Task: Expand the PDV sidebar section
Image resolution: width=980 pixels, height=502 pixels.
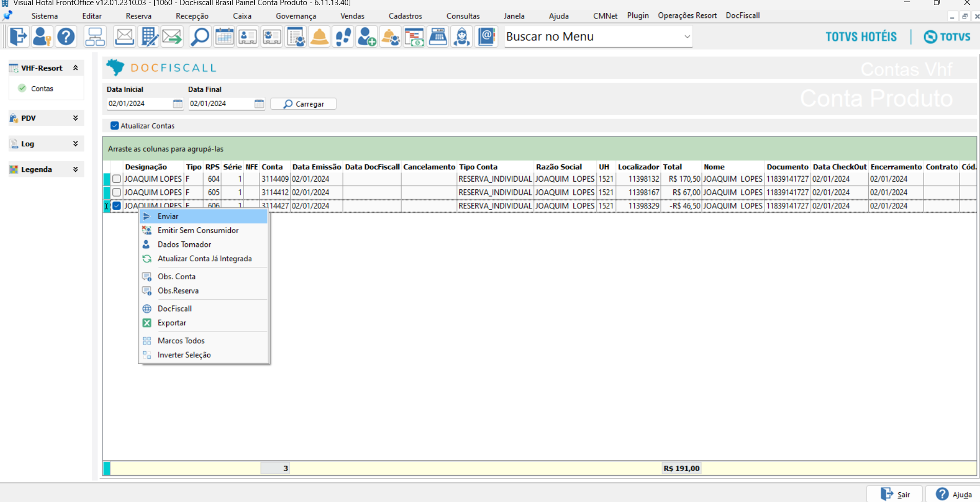Action: pos(75,118)
